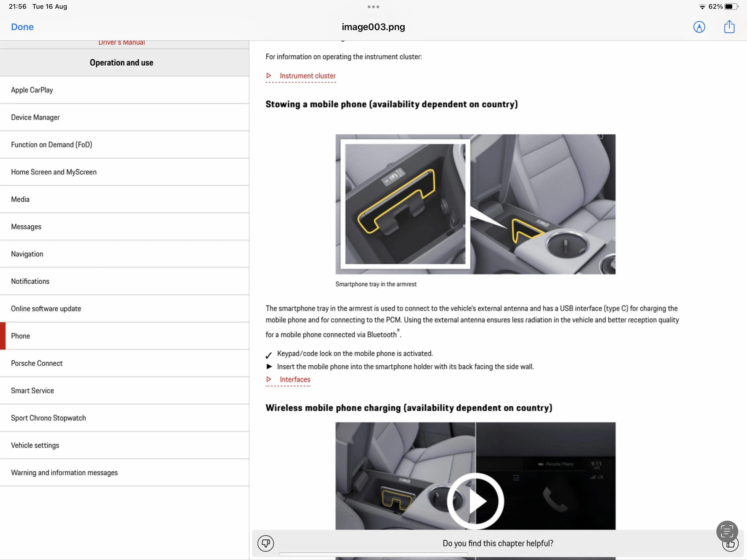Tap the smartphone tray armrest image
The height and width of the screenshot is (560, 747).
pos(475,204)
